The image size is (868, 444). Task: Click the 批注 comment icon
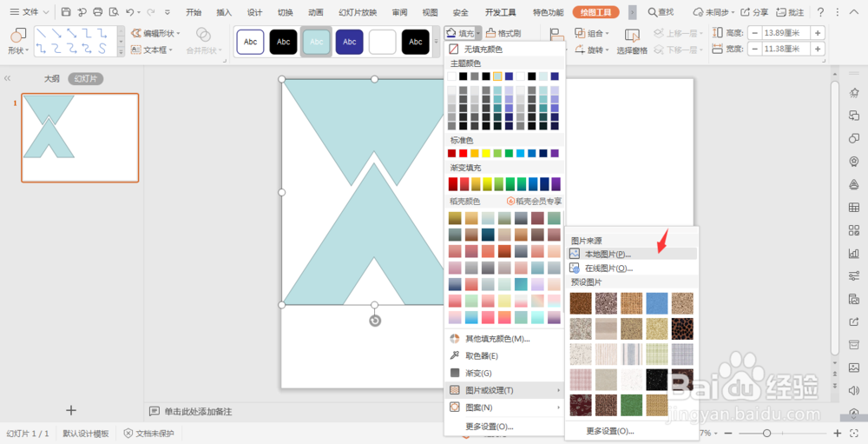(781, 12)
